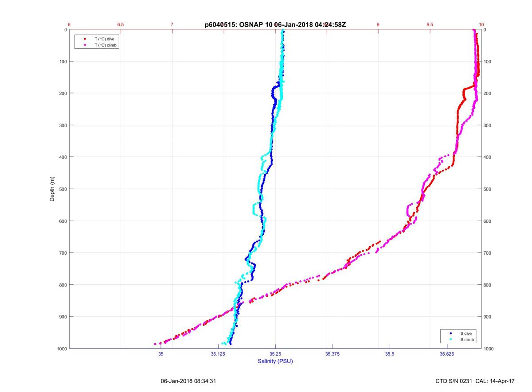Click the salinity tick label 35.5
The width and height of the screenshot is (532, 392).
(x=390, y=354)
